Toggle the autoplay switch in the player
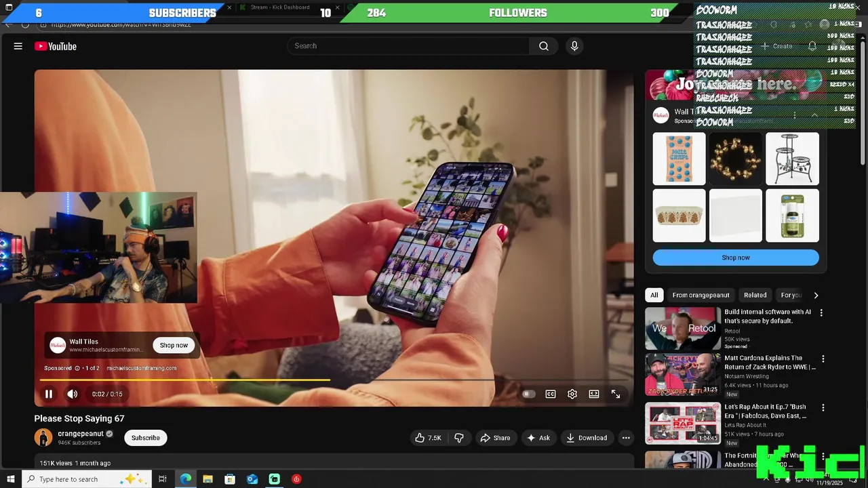This screenshot has width=868, height=488. coord(529,394)
